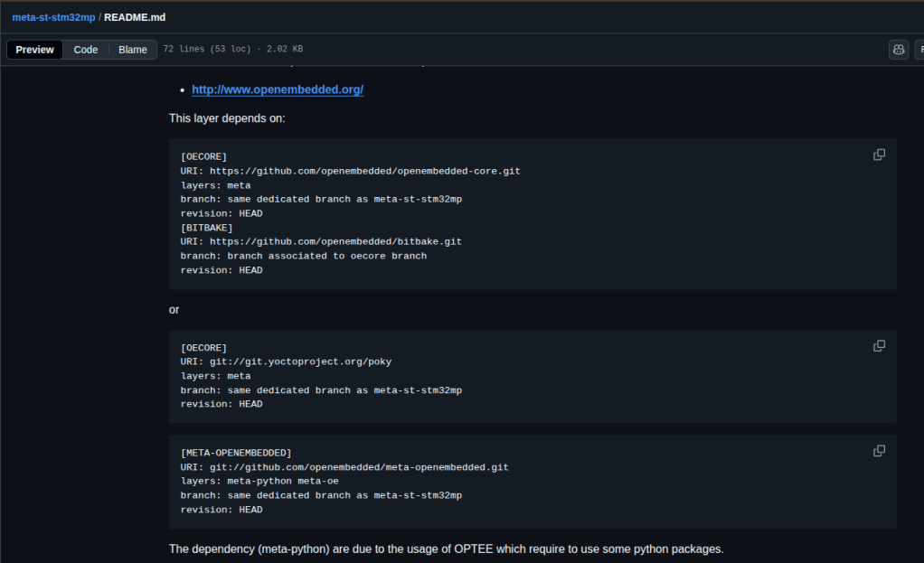This screenshot has height=563, width=924.
Task: Click the bitbake.git URI line
Action: pos(321,241)
